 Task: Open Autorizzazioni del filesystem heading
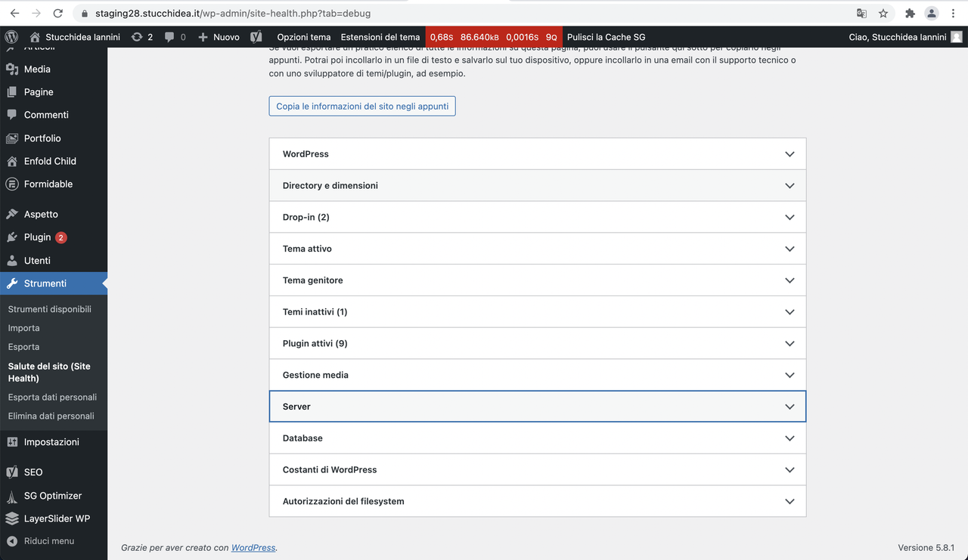tap(538, 501)
